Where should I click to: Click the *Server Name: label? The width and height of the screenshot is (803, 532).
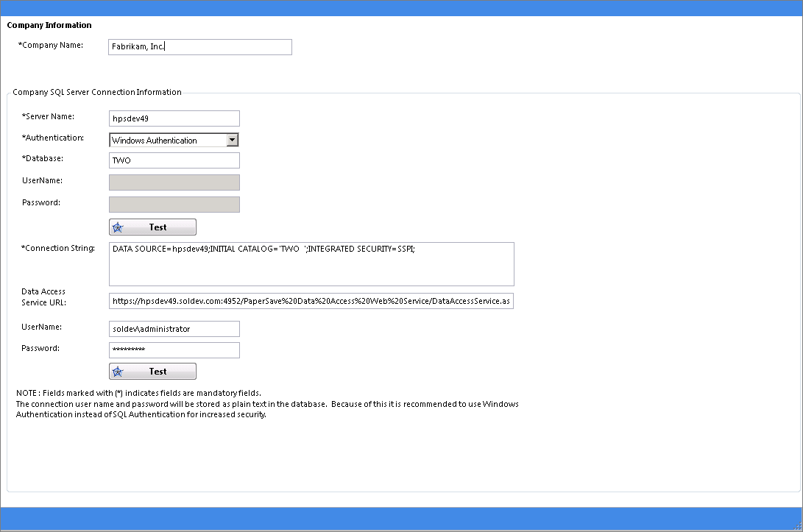click(48, 116)
